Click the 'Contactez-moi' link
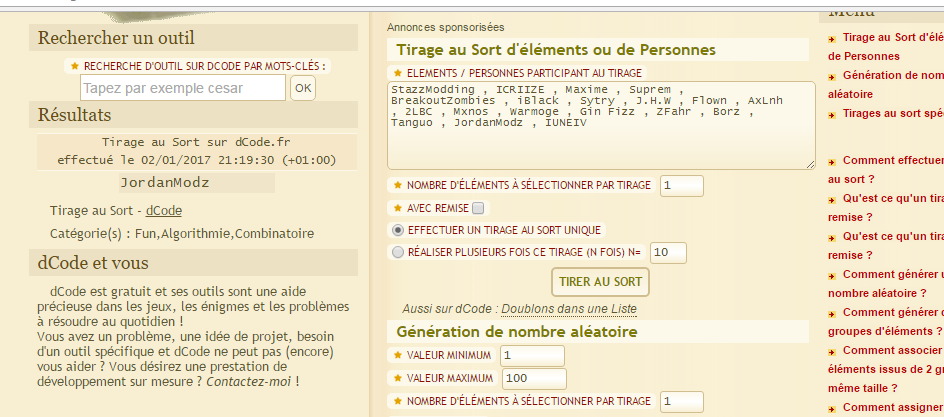The width and height of the screenshot is (944, 417). tap(249, 381)
